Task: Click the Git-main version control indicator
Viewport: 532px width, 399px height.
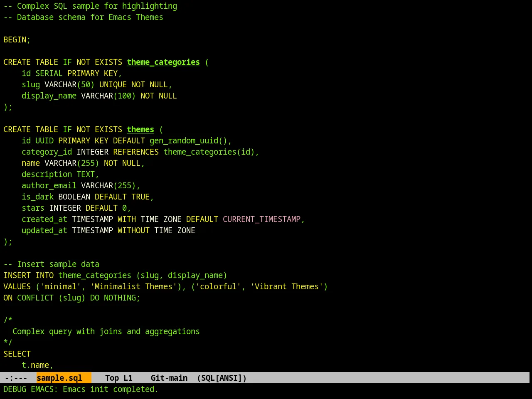Action: (169, 378)
